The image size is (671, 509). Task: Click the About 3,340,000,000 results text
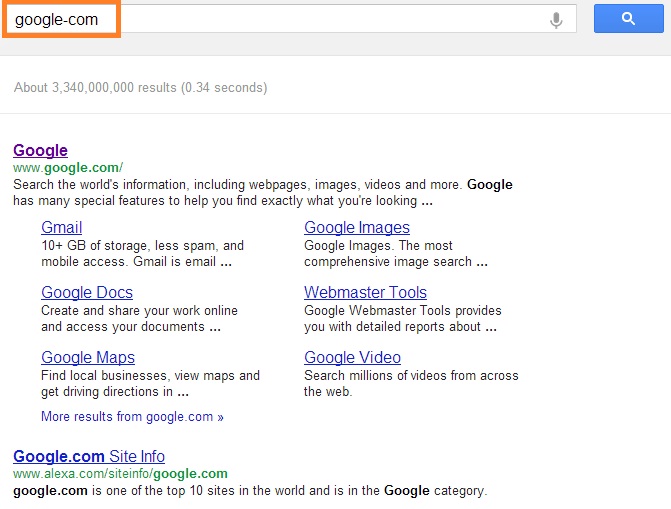[x=140, y=88]
